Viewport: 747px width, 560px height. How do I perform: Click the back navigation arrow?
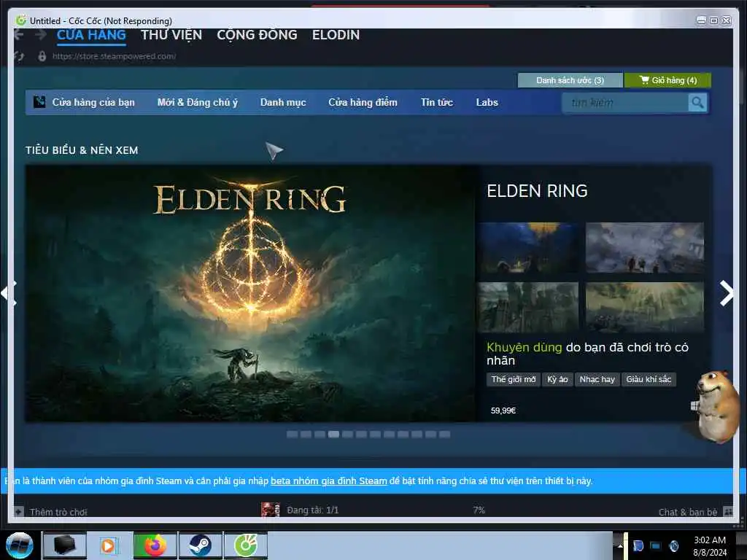point(19,35)
